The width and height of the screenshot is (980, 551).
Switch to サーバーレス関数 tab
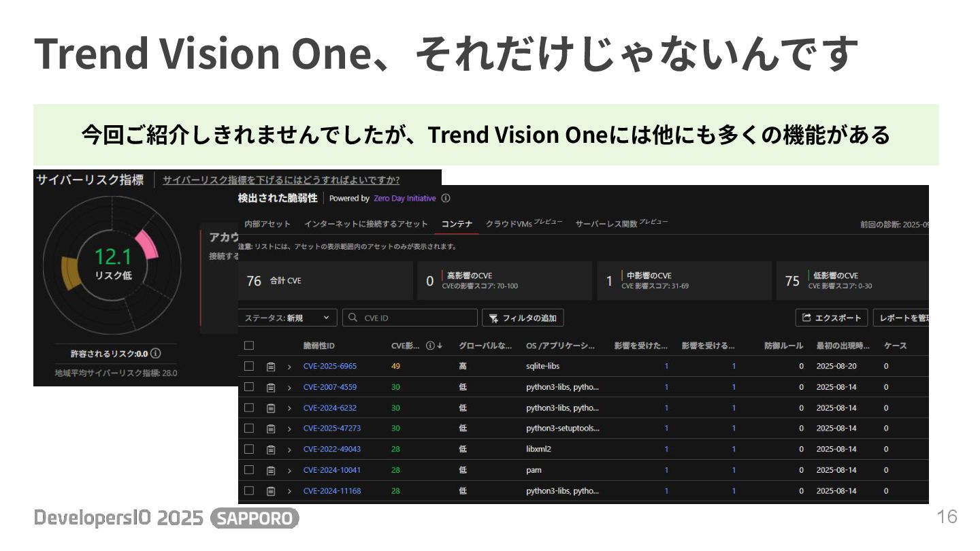tap(621, 223)
